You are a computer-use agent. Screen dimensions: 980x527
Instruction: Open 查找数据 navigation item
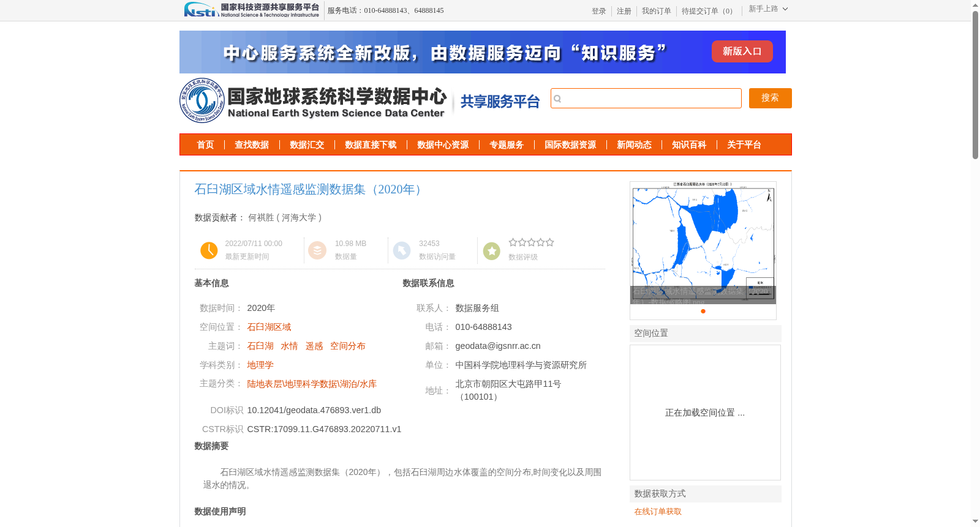(252, 145)
